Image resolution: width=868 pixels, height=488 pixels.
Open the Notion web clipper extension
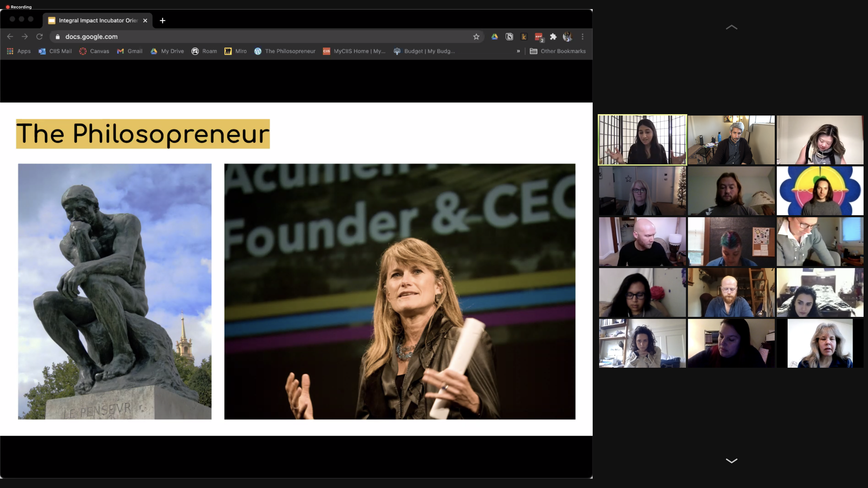509,37
